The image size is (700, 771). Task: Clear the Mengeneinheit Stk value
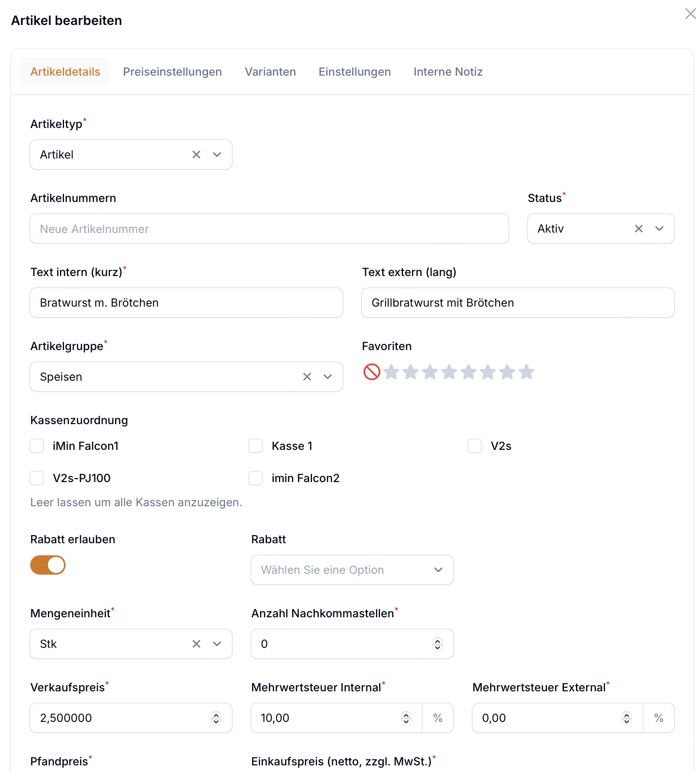[196, 644]
